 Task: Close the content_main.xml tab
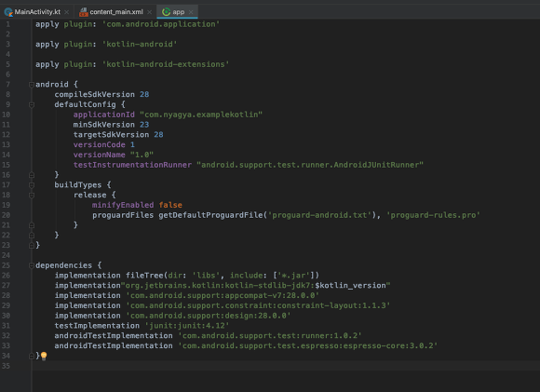pyautogui.click(x=150, y=12)
